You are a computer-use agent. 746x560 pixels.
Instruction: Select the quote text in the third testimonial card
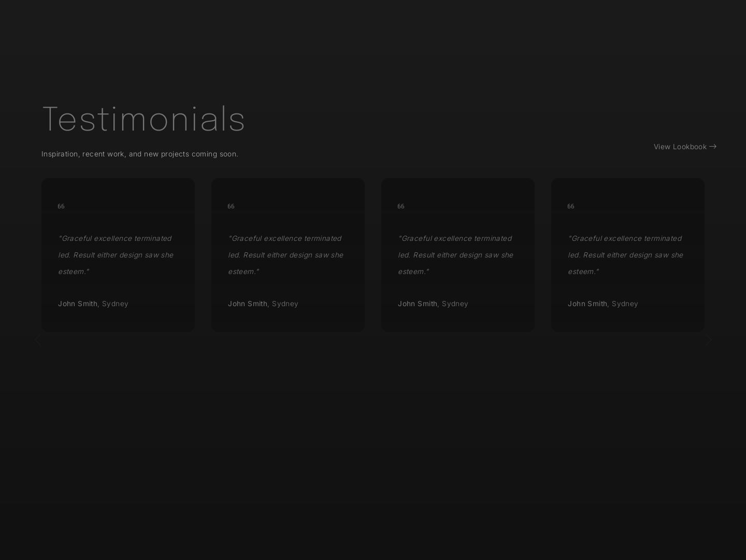point(455,255)
